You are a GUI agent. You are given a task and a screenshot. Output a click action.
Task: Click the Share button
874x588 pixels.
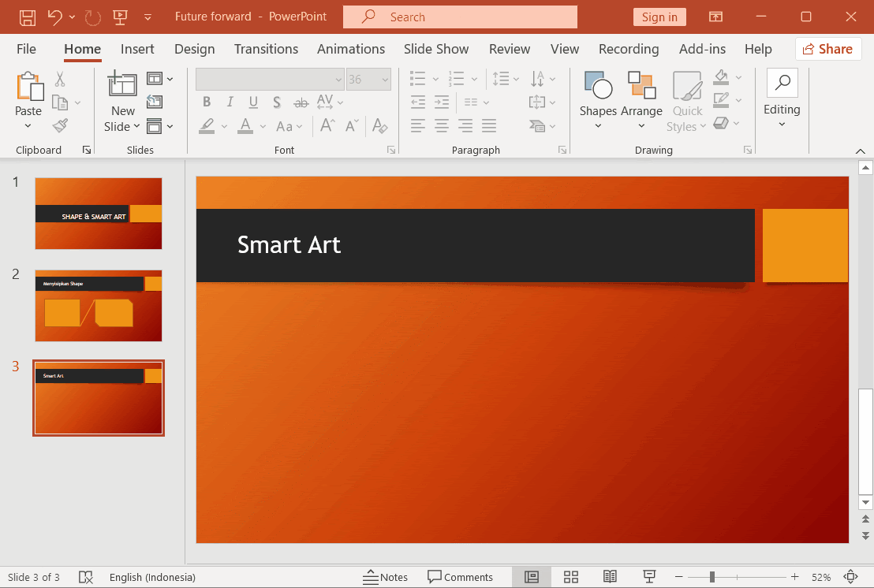tap(827, 49)
